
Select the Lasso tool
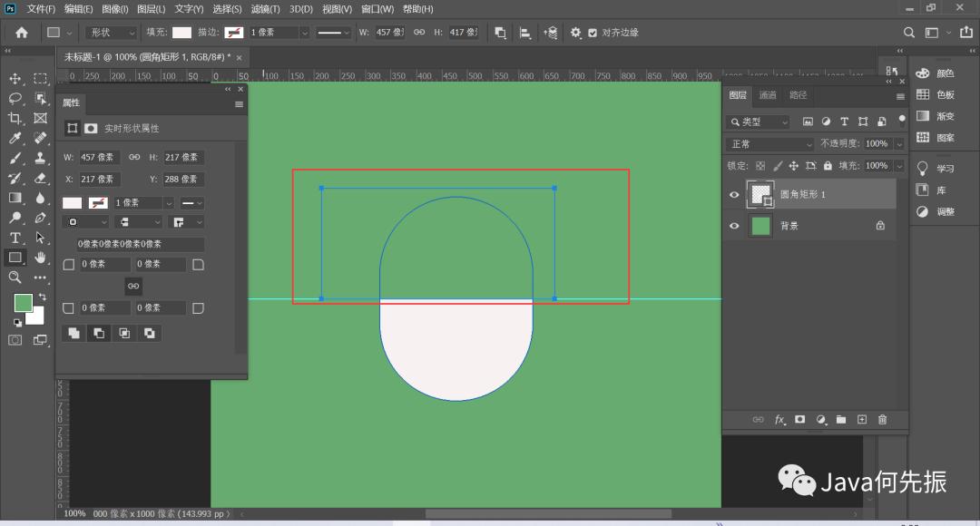point(15,99)
